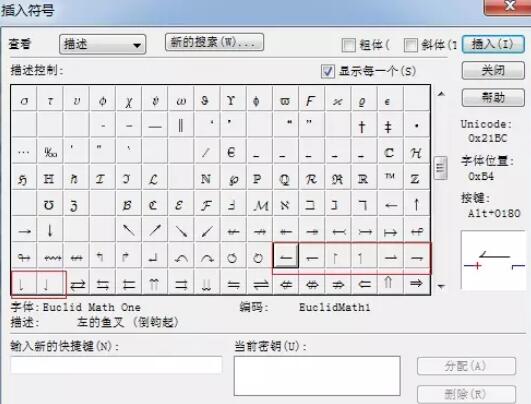Select the rightwards double arrow cell

[x=416, y=283]
